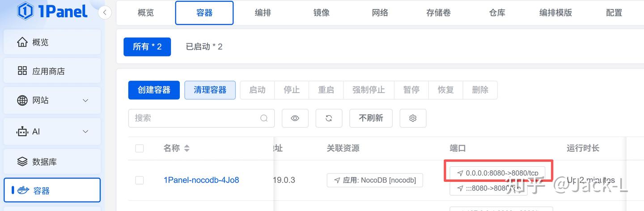Screen dimensions: 644x211
Task: Collapse the sidebar with the arrow button
Action: click(104, 12)
